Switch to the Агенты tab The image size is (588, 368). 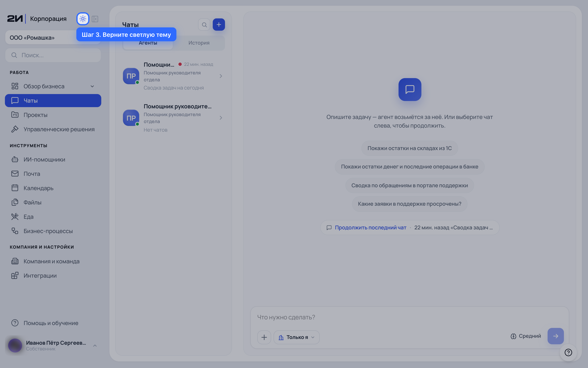[148, 43]
